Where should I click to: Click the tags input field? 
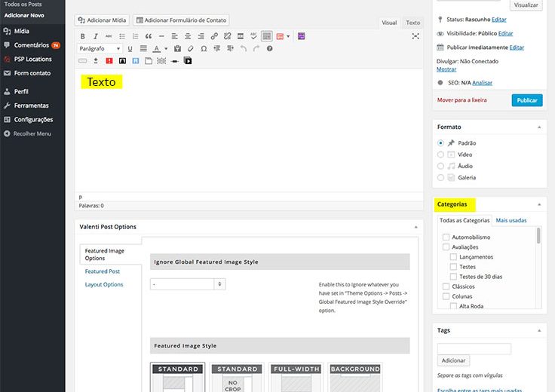[474, 349]
